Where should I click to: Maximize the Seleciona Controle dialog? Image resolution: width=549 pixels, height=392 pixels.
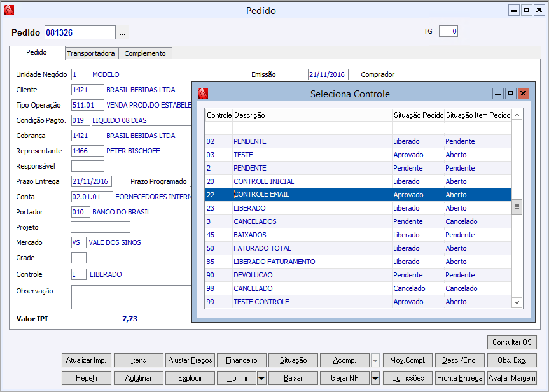coord(511,94)
